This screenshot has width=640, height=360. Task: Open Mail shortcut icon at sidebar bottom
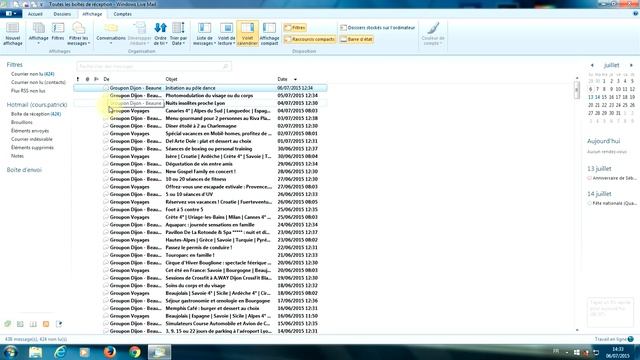pyautogui.click(x=8, y=324)
